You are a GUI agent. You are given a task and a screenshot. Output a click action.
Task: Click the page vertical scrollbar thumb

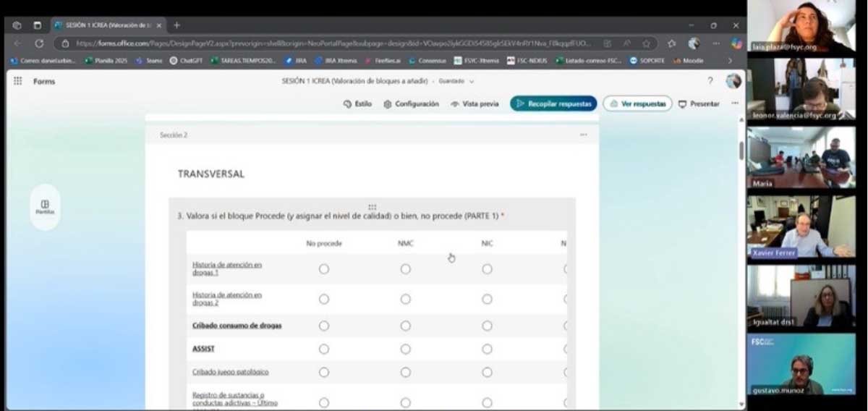741,151
